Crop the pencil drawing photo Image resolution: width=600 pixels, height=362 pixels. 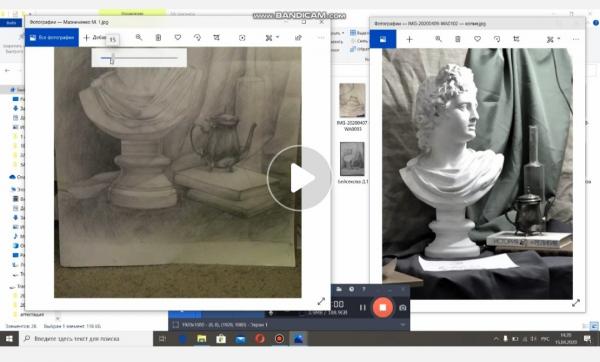pos(217,38)
